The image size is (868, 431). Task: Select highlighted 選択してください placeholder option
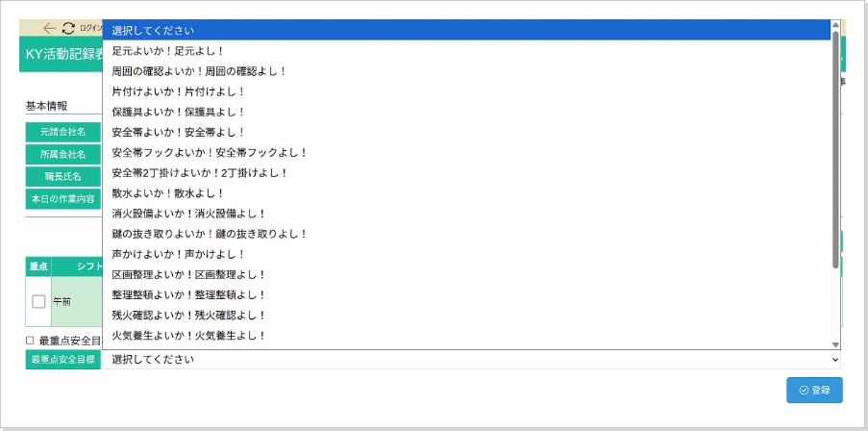tap(159, 31)
